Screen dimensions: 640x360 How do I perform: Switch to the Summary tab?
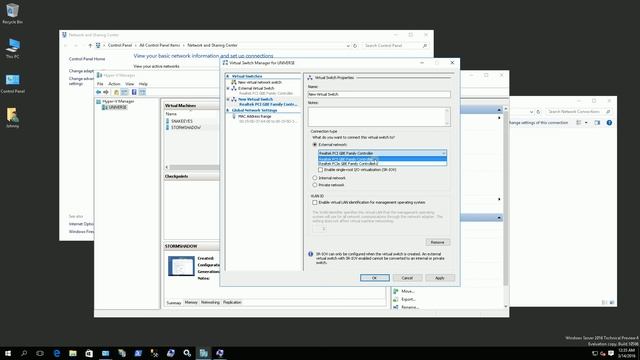pos(173,303)
